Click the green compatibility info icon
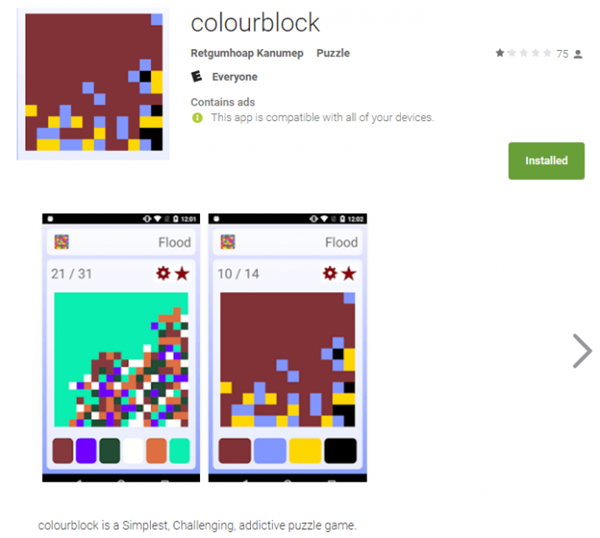Image resolution: width=600 pixels, height=538 pixels. point(197,117)
